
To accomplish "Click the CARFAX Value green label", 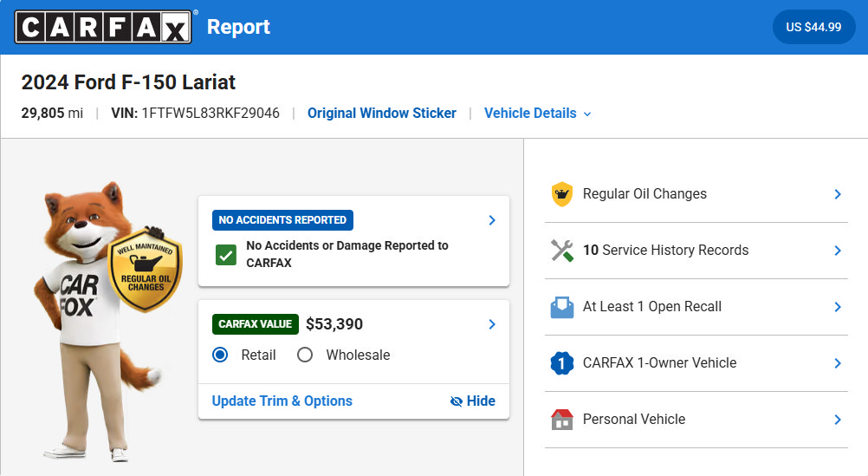I will click(256, 324).
